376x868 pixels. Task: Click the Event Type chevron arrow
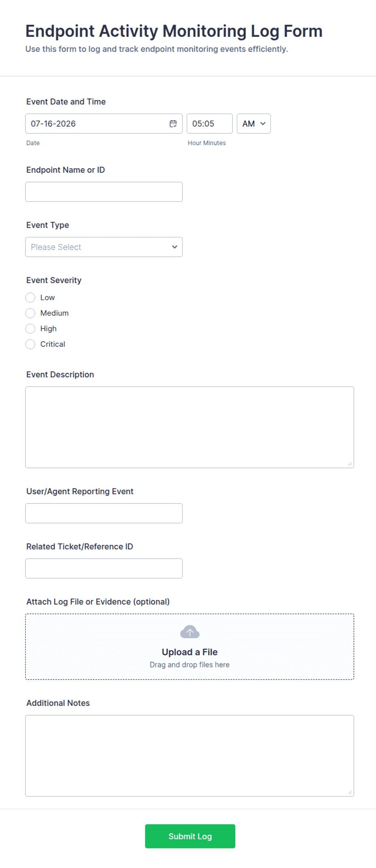coord(175,247)
